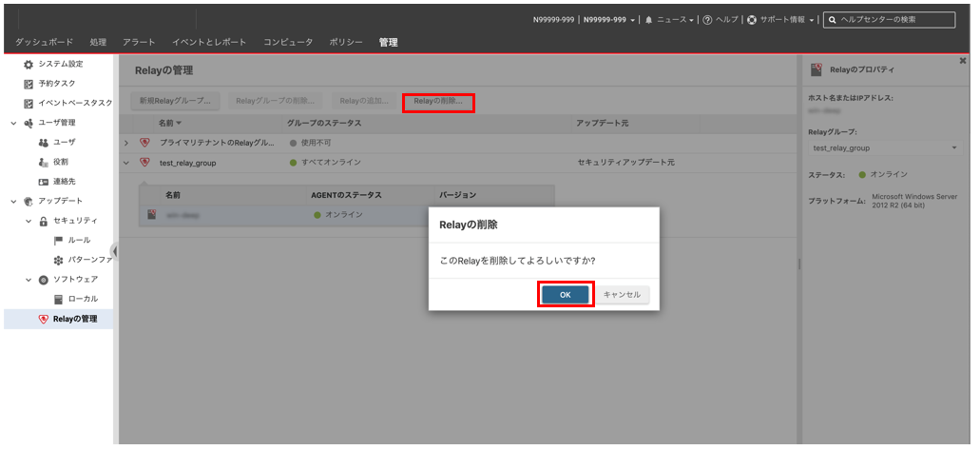Click the ルール flag icon
The height and width of the screenshot is (450, 980).
coord(58,241)
